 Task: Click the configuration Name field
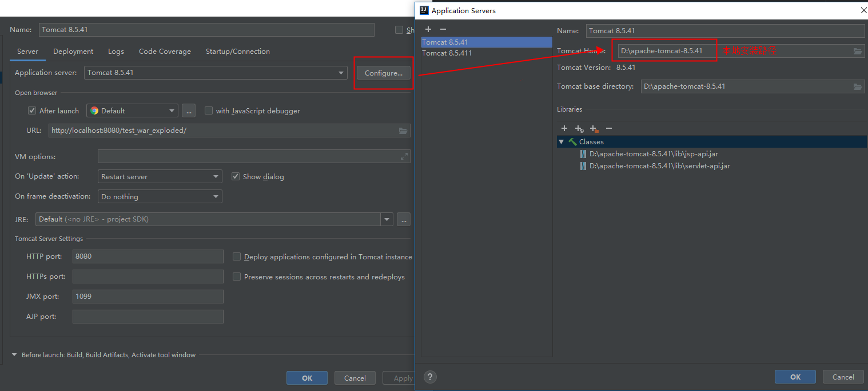[206, 30]
